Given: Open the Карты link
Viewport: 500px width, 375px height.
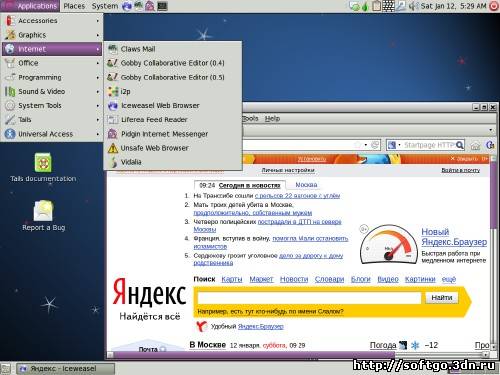Looking at the screenshot, I should tap(232, 279).
